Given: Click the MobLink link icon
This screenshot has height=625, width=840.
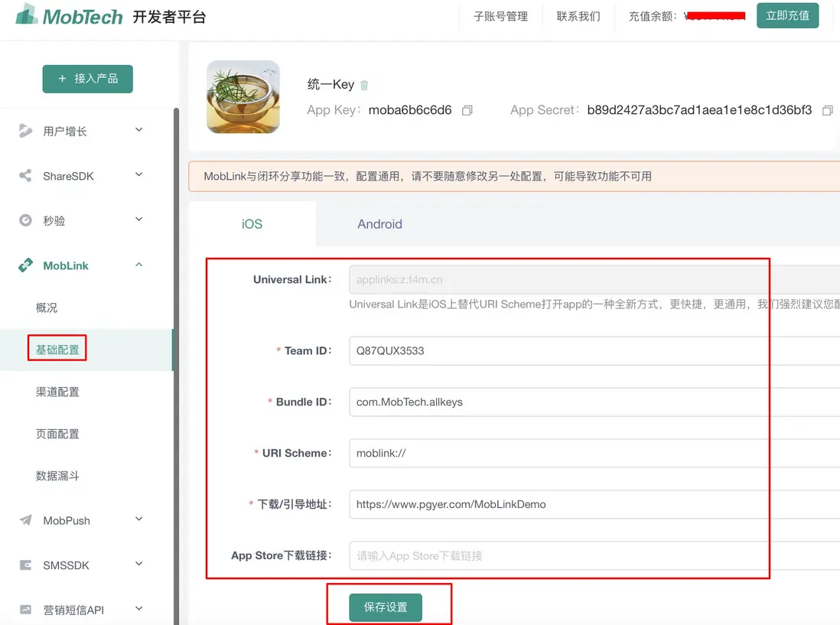Looking at the screenshot, I should 25,265.
